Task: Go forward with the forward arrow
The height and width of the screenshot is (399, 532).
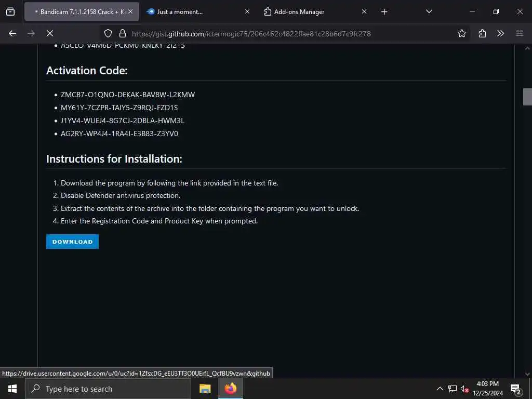Action: coord(31,33)
